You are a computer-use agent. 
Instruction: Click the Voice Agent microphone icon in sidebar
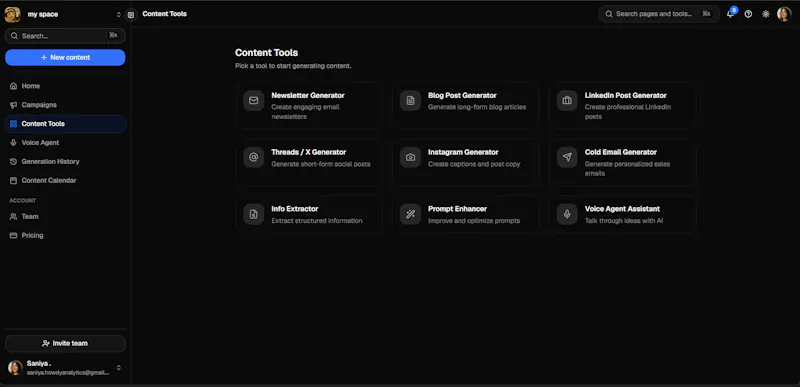tap(13, 143)
